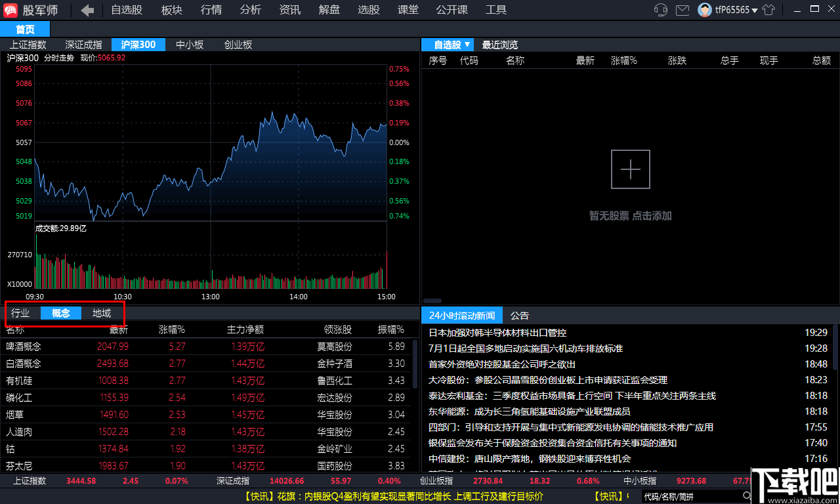Go back using the left arrow icon
This screenshot has width=840, height=504.
87,10
